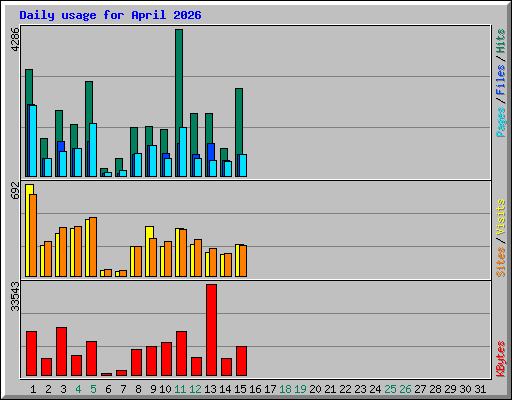Click the cyan 'Pages' legend label

[x=501, y=122]
